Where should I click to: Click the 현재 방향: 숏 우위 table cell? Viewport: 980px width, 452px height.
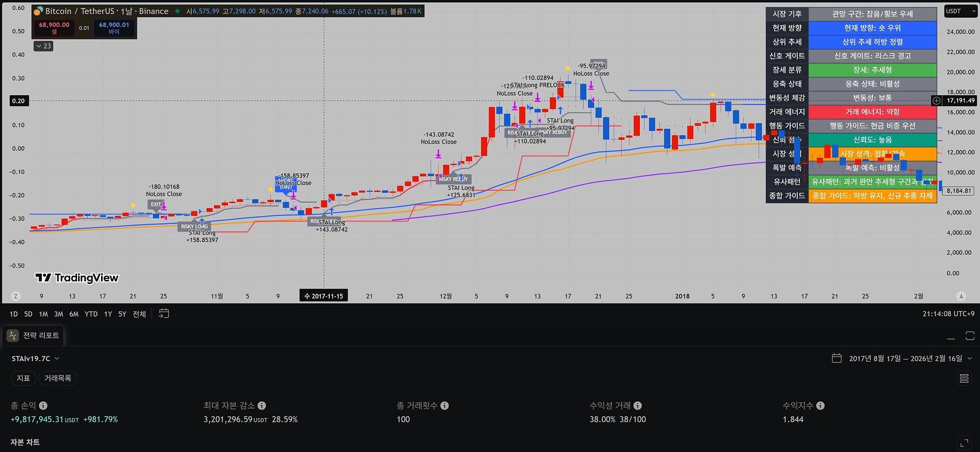[872, 28]
